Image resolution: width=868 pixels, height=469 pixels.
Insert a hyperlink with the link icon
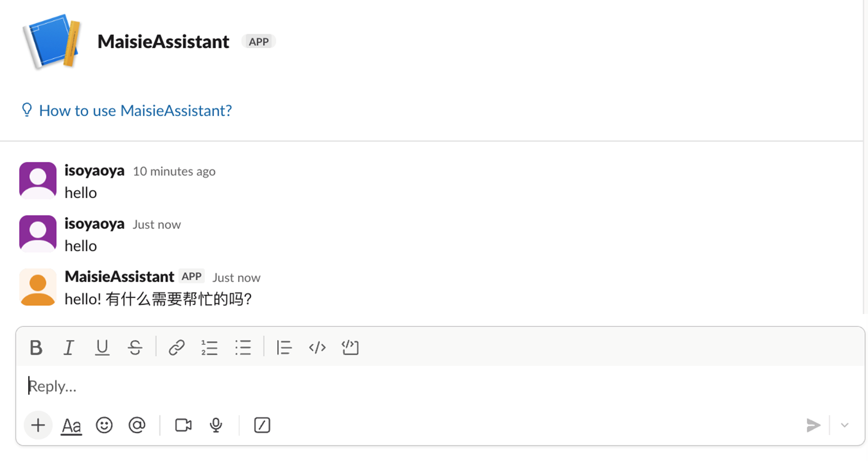click(x=176, y=347)
